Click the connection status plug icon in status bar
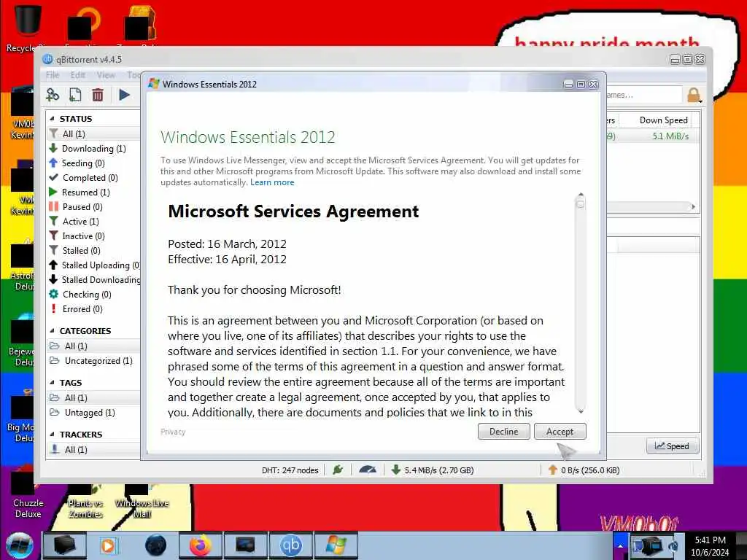Image resolution: width=747 pixels, height=560 pixels. (x=338, y=470)
